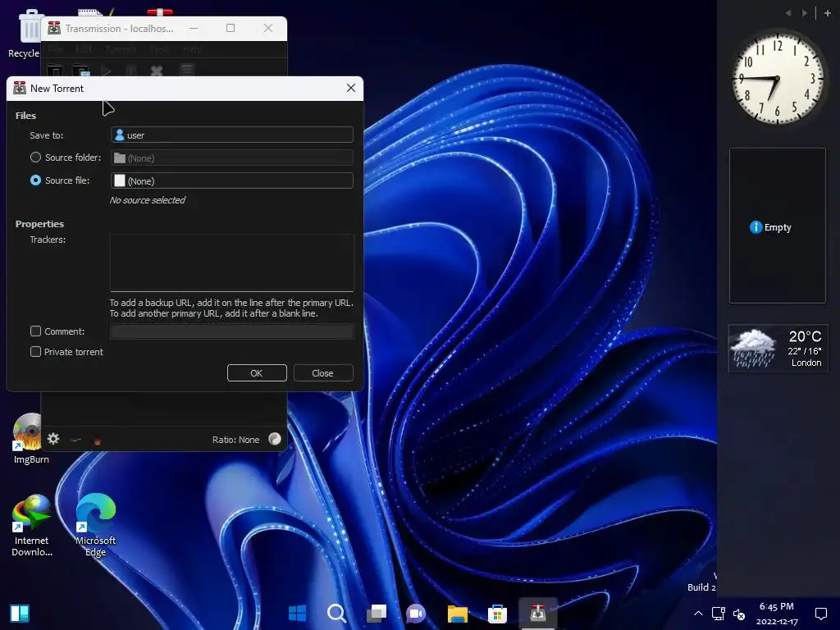Click the red network status icon
Viewport: 840px width, 630px height.
(x=98, y=441)
